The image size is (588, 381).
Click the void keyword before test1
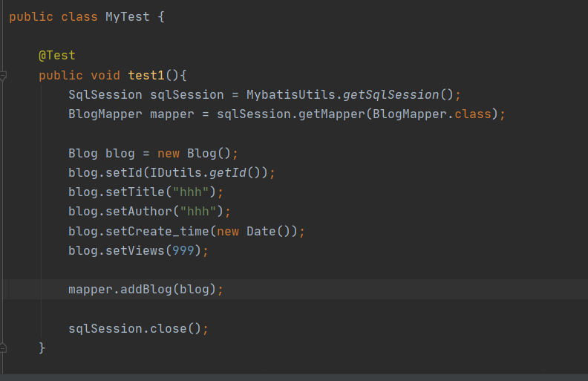point(105,75)
